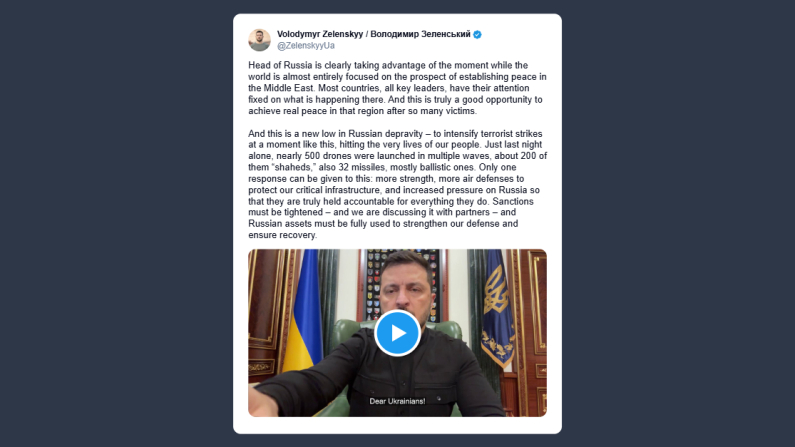Open Zelenskyy's profile avatar picture

pyautogui.click(x=259, y=40)
